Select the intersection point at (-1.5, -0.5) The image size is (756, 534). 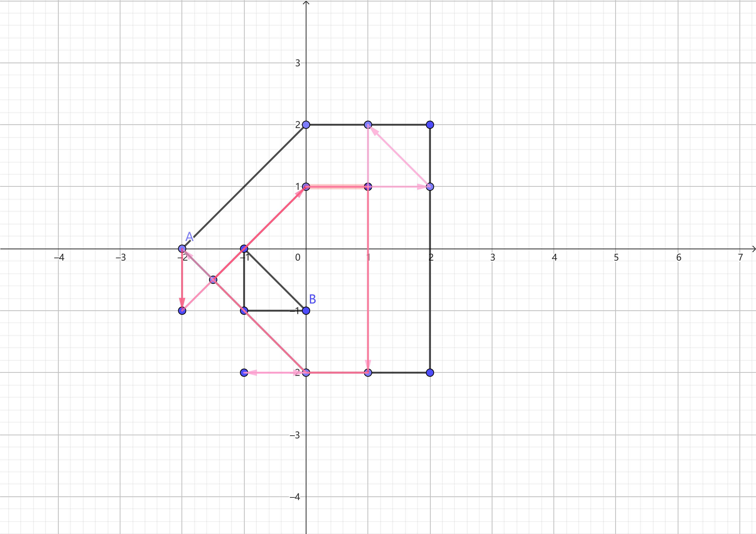click(213, 280)
